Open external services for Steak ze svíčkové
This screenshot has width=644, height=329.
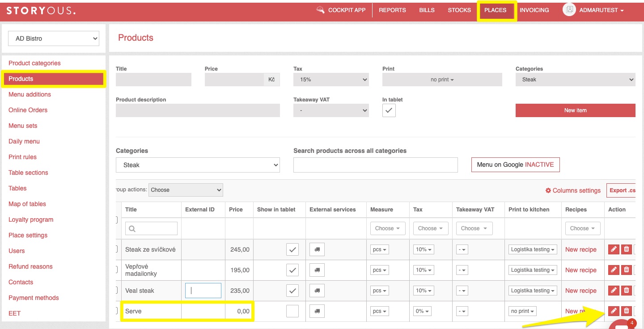point(317,249)
